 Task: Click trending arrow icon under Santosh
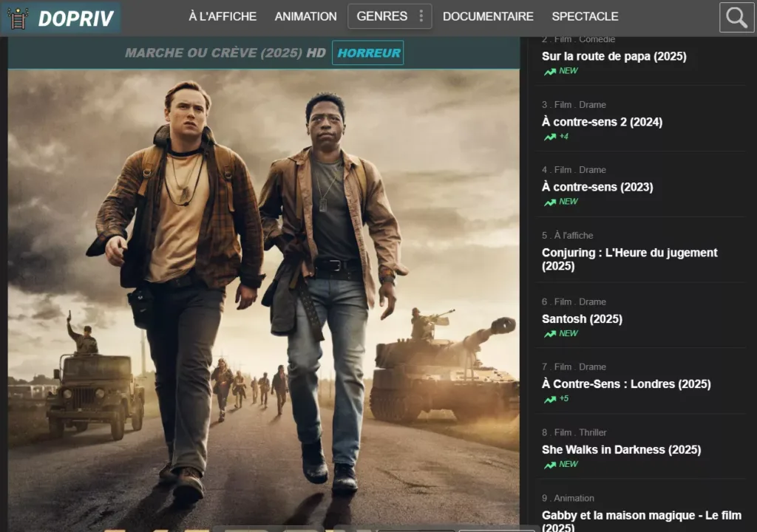(549, 334)
